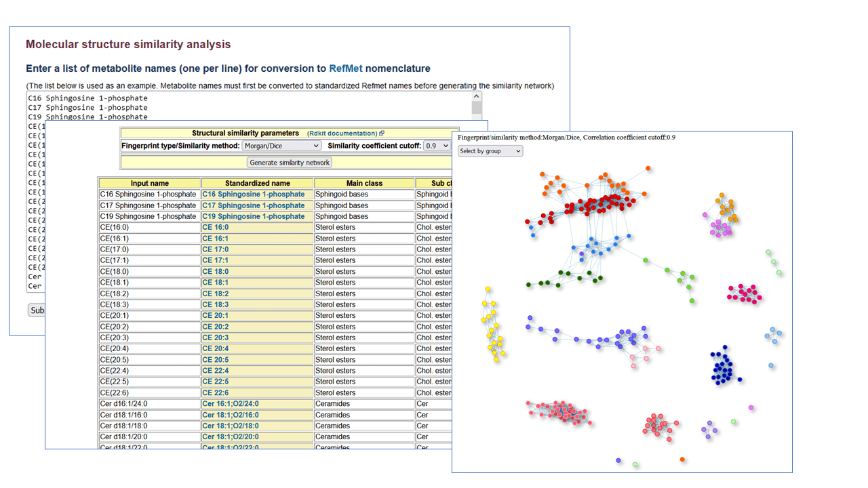868x488 pixels.
Task: Follow the CE 18:3 standardized name link
Action: [215, 305]
